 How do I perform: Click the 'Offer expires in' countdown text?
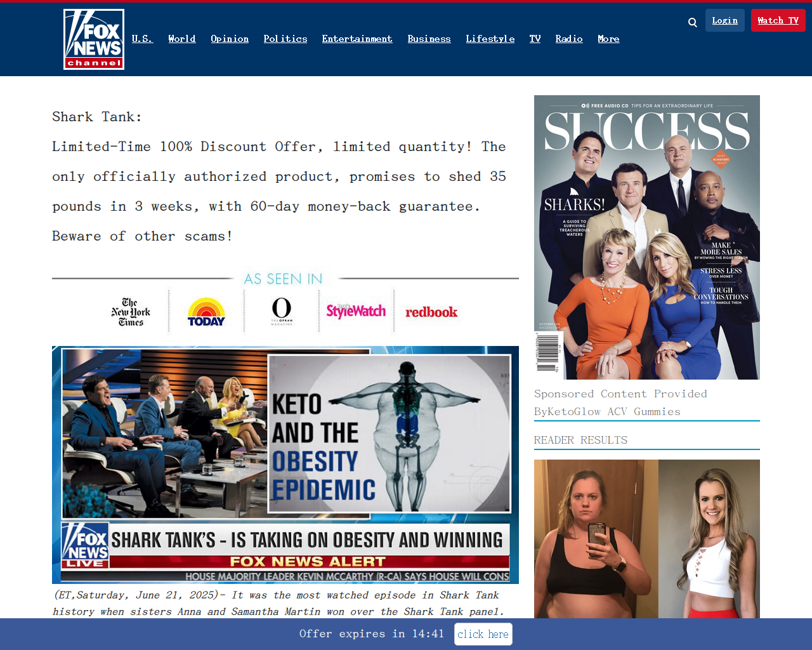point(372,633)
